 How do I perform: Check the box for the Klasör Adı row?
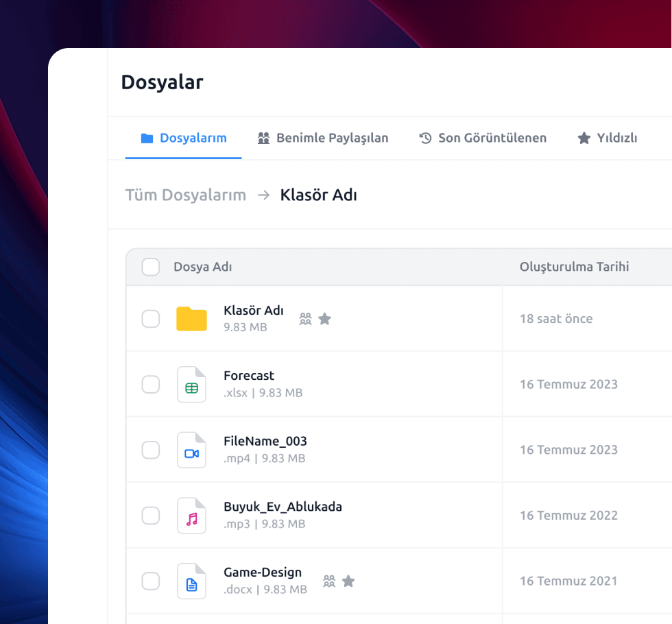[x=151, y=319]
